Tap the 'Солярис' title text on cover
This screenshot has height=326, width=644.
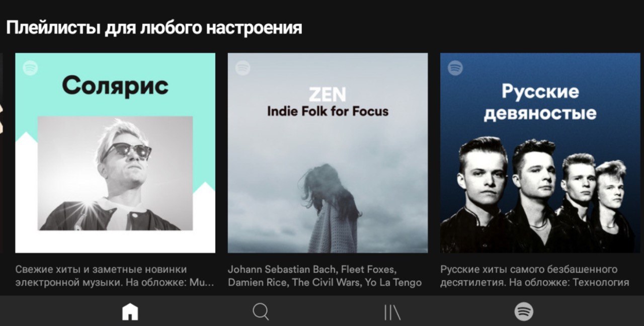pos(115,86)
